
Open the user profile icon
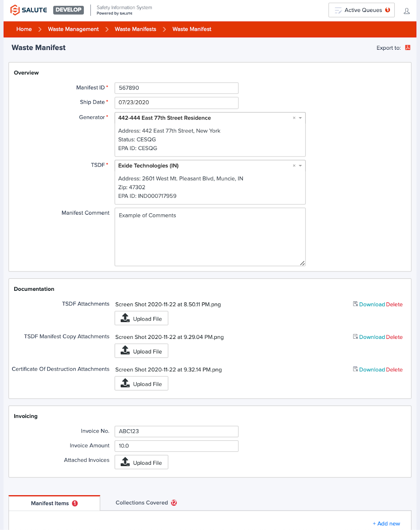pyautogui.click(x=407, y=11)
